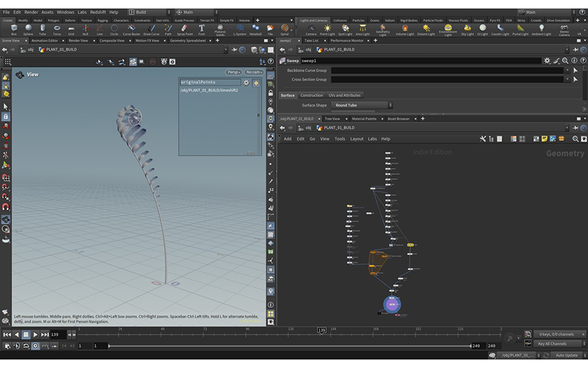Open the Windows menu

click(x=65, y=12)
